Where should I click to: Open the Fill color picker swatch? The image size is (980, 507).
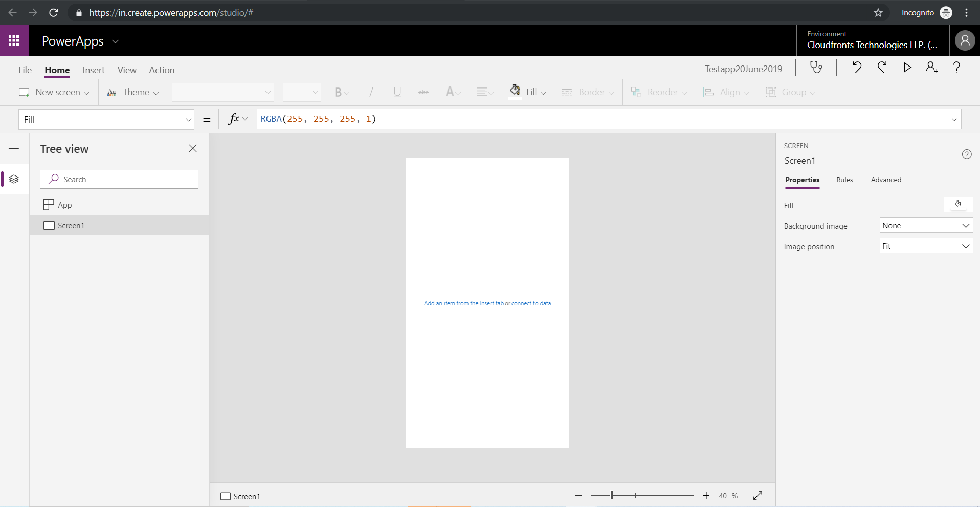[x=958, y=205]
